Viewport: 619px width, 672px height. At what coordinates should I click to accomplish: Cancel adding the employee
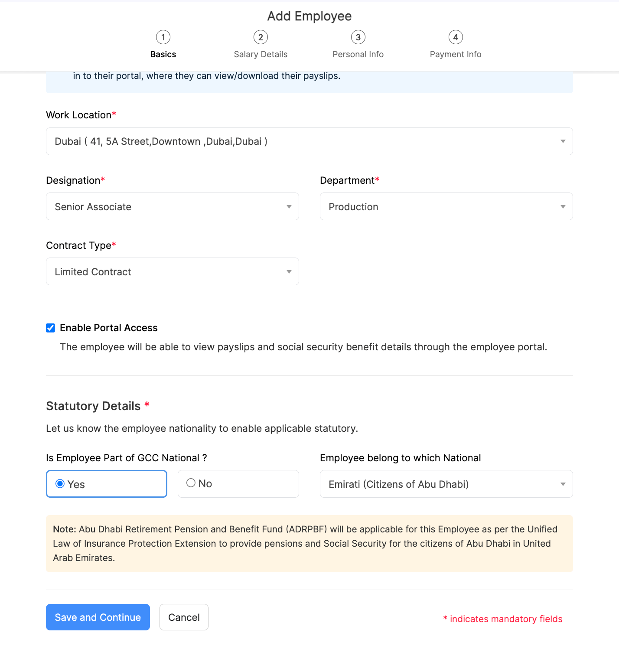click(184, 617)
